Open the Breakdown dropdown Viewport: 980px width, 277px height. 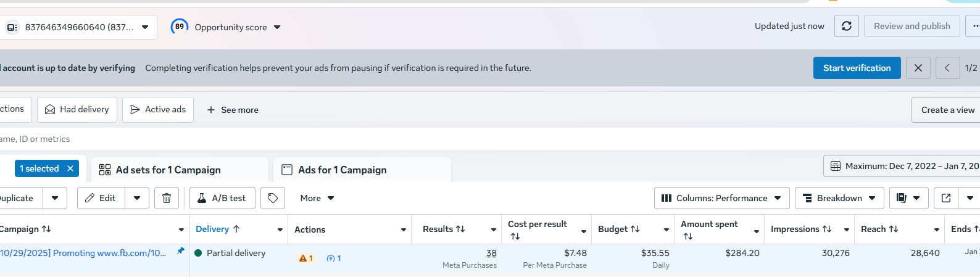pyautogui.click(x=839, y=198)
